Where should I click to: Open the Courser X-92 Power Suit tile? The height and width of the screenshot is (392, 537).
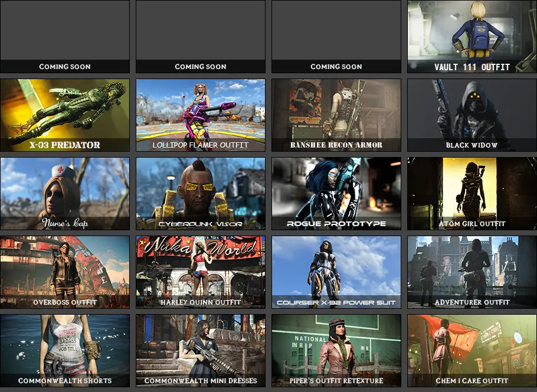(x=336, y=272)
